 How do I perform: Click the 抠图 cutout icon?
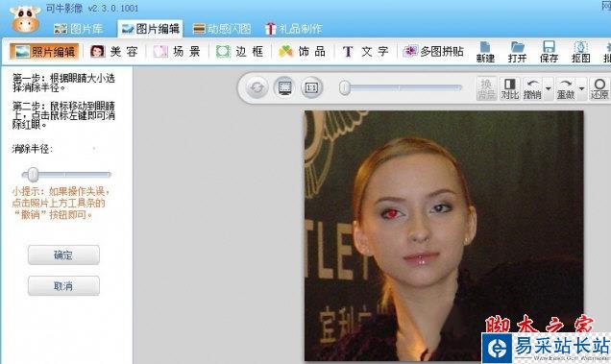tap(580, 52)
